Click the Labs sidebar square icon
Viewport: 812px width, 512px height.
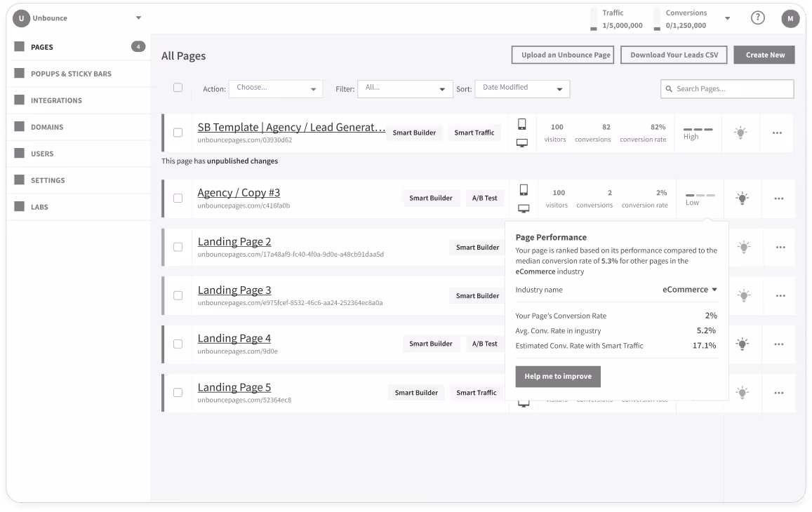point(20,207)
